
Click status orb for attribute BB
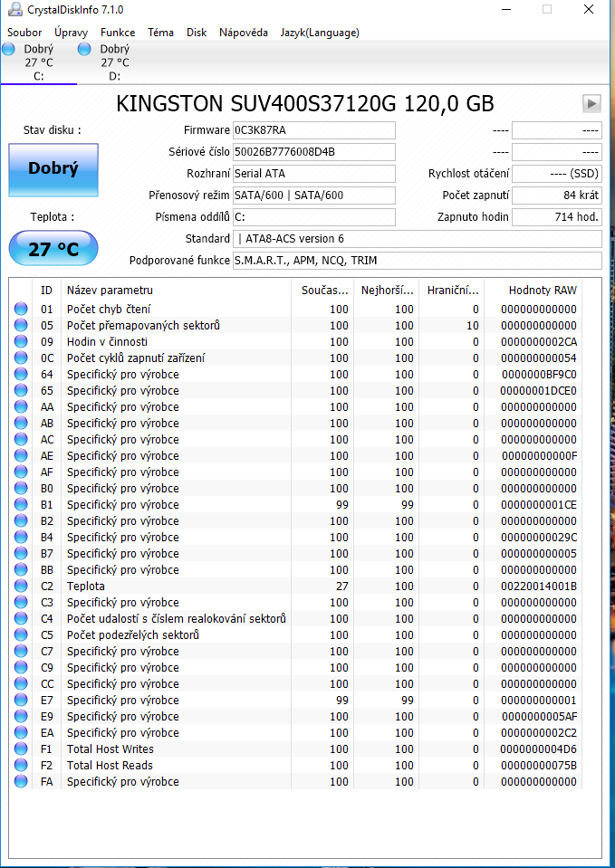pos(21,569)
